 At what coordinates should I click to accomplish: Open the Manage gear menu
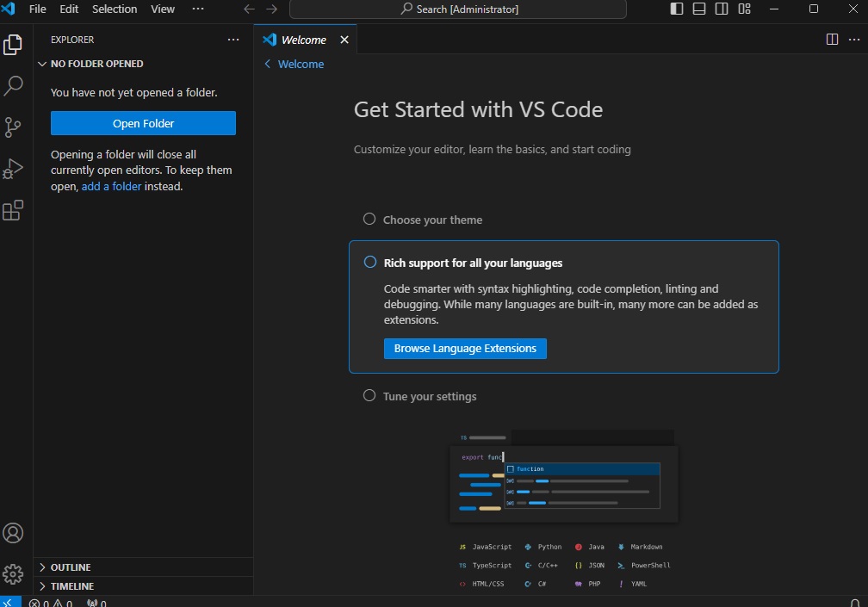(13, 573)
